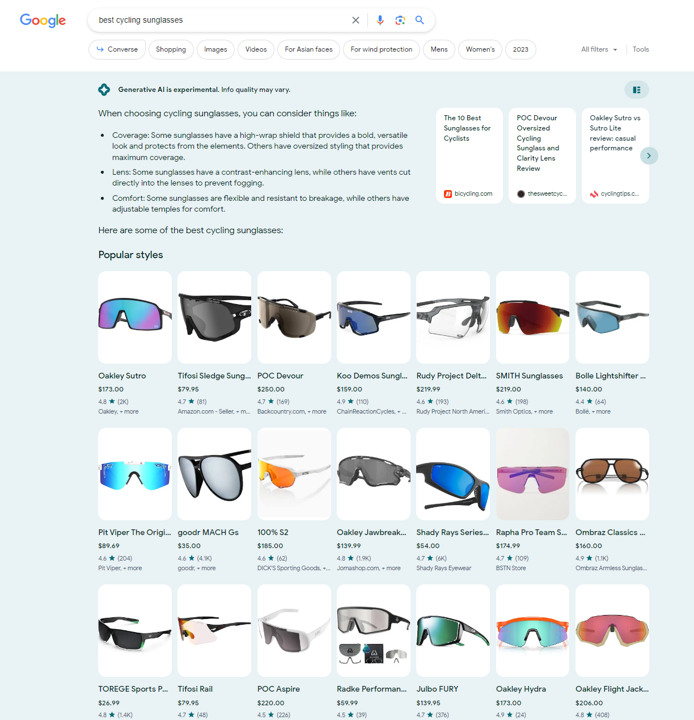Click the goodr MACH Gs title text
Viewport: 694px width, 720px height.
[208, 532]
